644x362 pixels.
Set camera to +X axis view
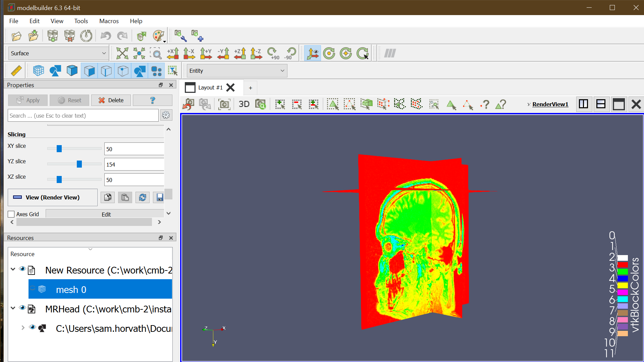pos(172,53)
